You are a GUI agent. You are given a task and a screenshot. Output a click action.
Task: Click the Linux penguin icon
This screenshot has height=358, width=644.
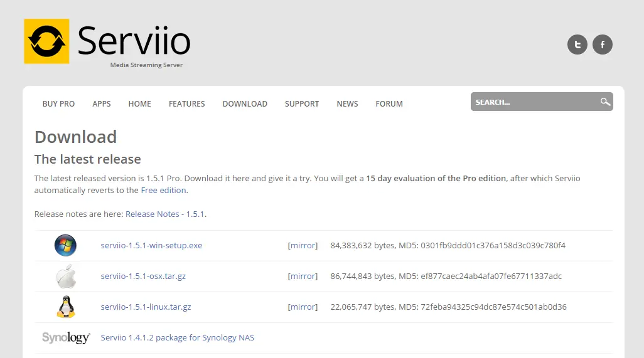tap(66, 307)
